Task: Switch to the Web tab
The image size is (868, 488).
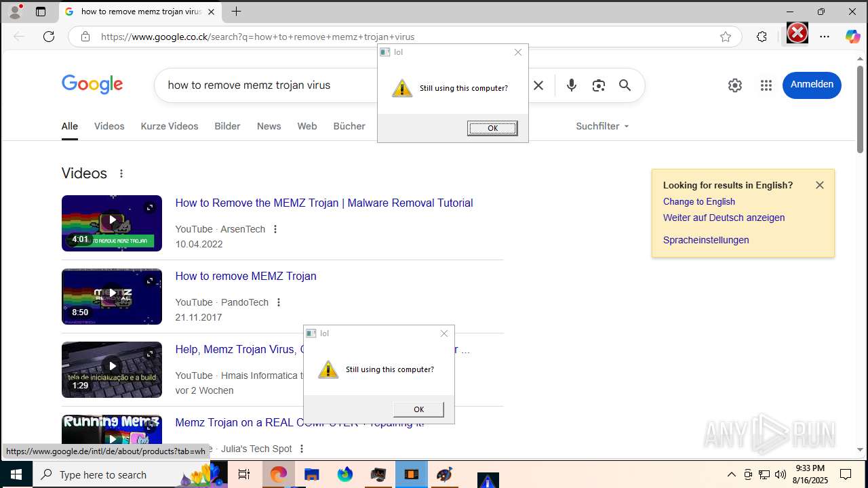Action: tap(307, 126)
